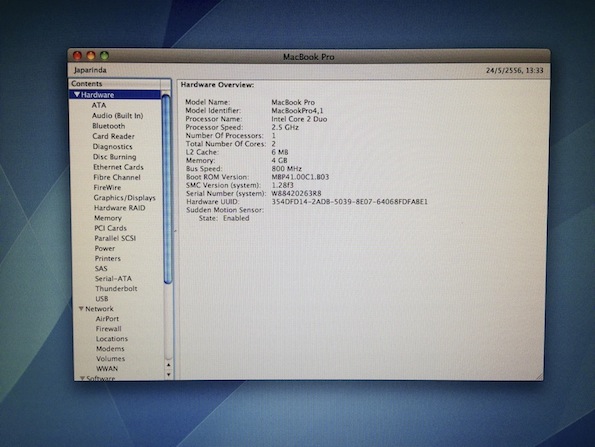Click the Hardware Overview heading

tap(217, 85)
